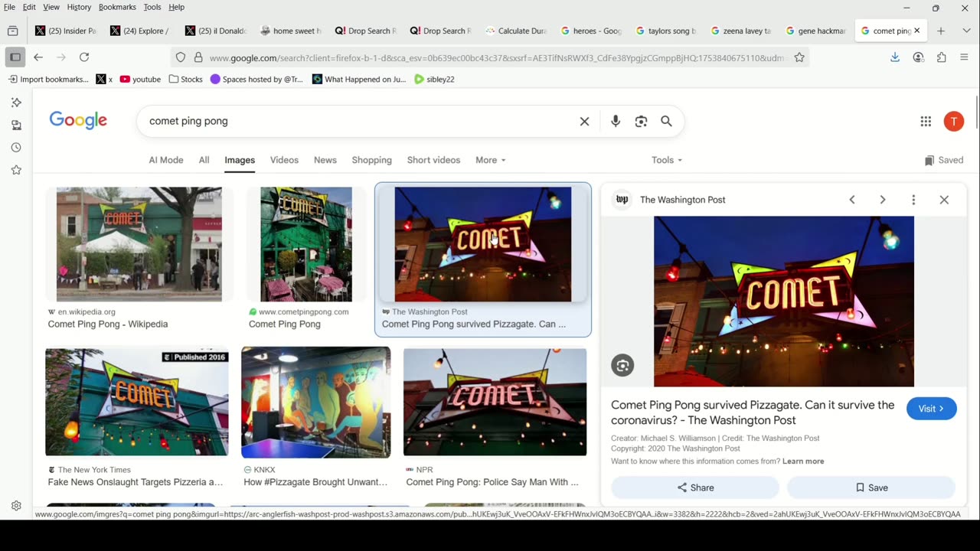Click the Google logo
980x551 pixels.
click(78, 120)
